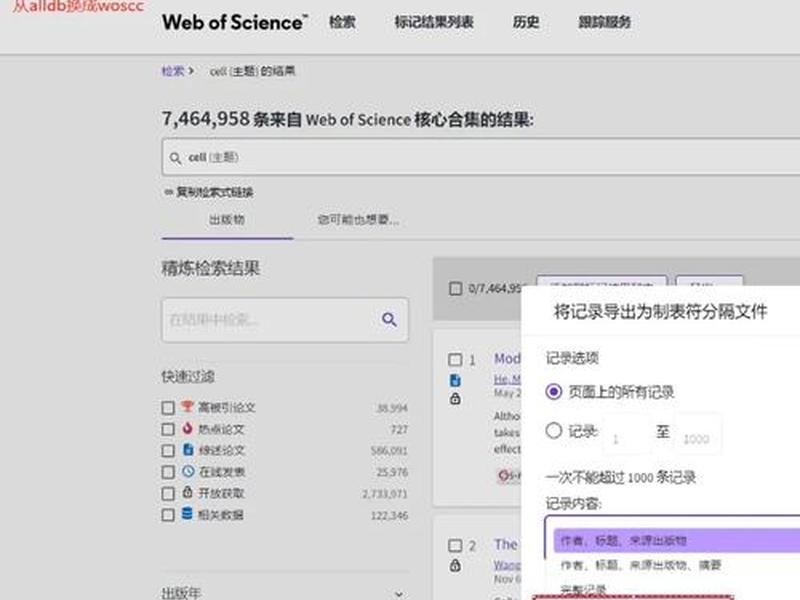
Task: Check the 热点论文 filter checkbox
Action: pos(168,429)
